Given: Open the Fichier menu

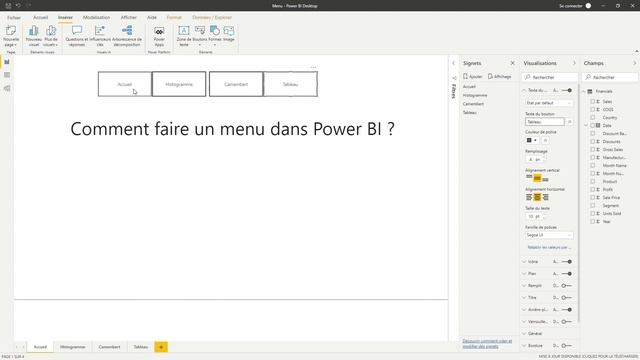Looking at the screenshot, I should point(14,18).
